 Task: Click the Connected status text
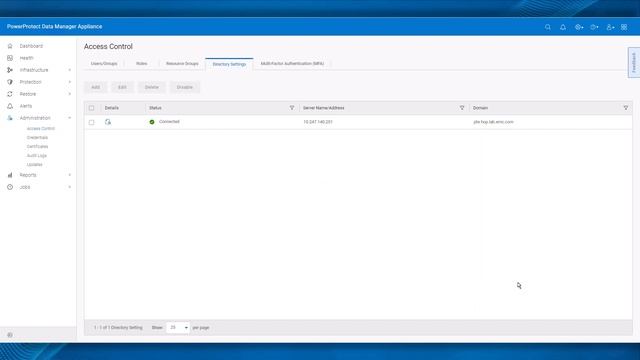(x=169, y=122)
